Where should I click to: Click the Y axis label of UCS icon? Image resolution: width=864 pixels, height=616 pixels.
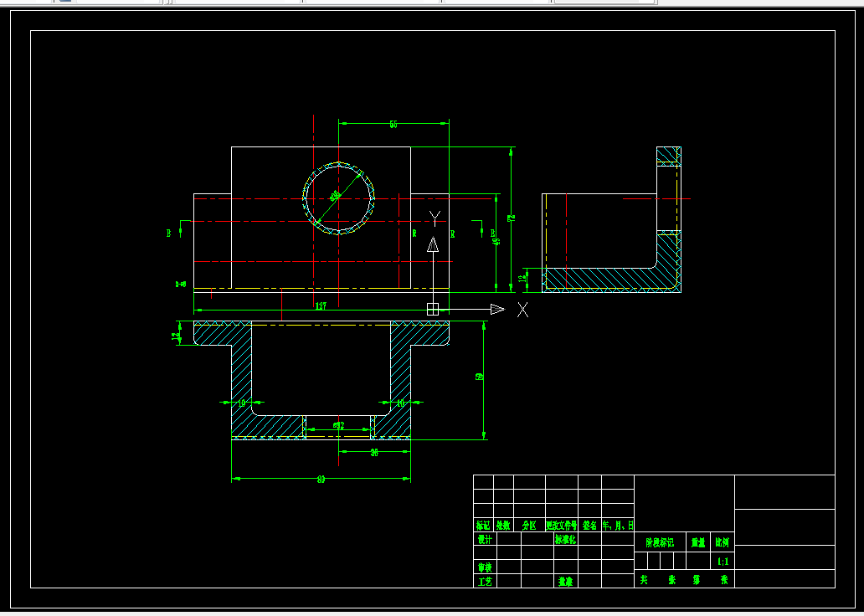click(x=435, y=218)
